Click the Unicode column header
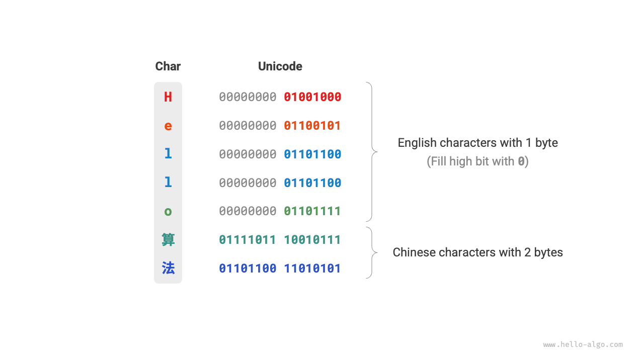Screen dimensions: 644x362 coord(280,66)
